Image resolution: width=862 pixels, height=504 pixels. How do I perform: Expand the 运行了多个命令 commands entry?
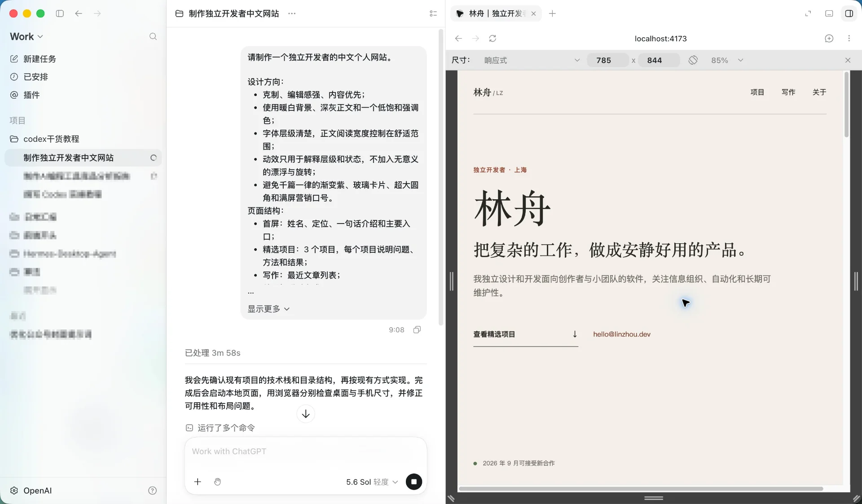[220, 428]
